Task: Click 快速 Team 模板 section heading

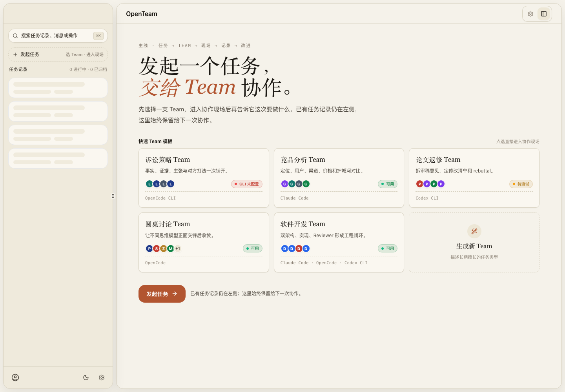Action: (155, 142)
